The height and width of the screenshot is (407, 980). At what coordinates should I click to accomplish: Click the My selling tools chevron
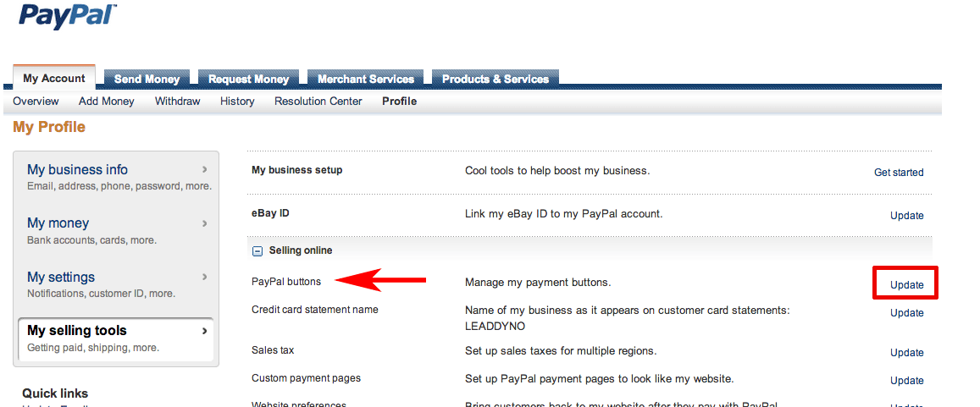[x=204, y=331]
